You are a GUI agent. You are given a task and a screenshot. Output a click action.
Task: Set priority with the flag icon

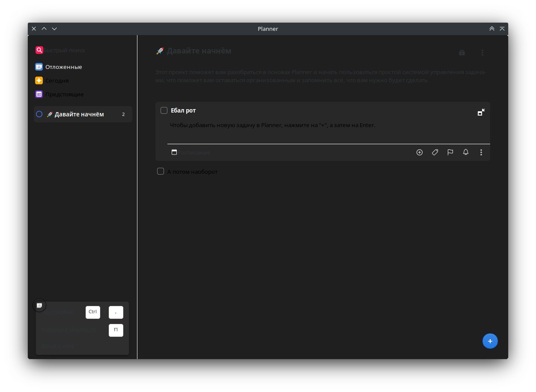coord(450,152)
